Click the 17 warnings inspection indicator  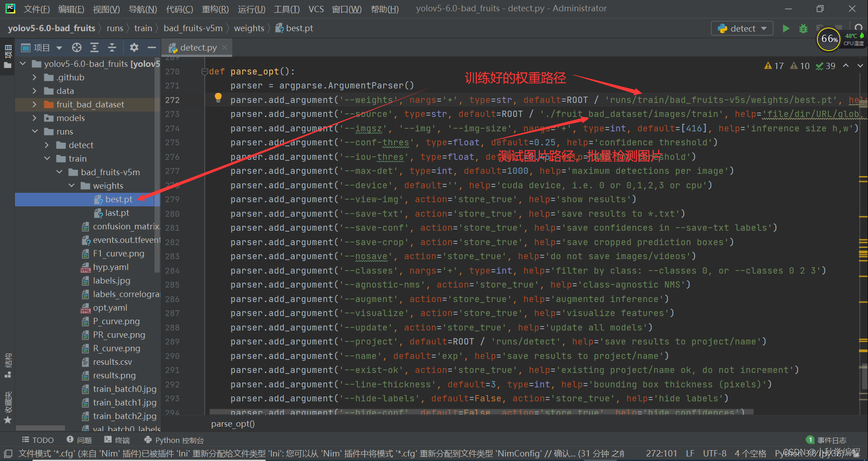pos(774,66)
